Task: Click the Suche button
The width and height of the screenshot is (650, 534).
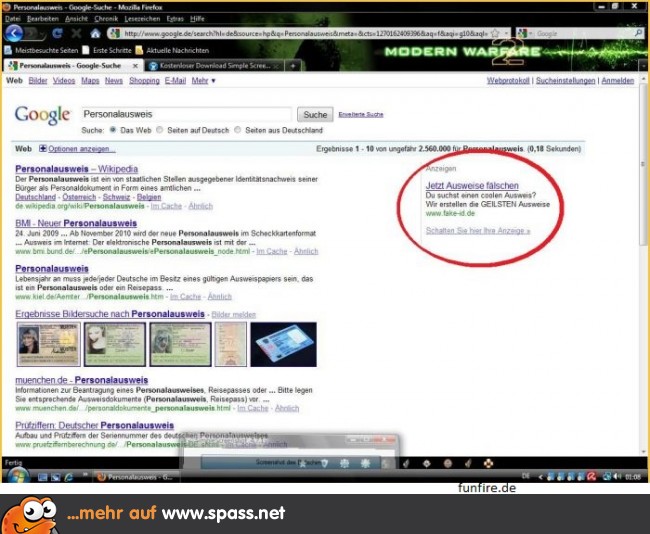Action: [x=315, y=114]
